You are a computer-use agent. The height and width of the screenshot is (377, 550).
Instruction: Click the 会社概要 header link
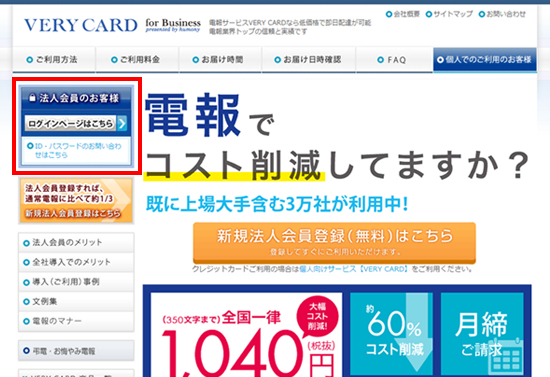coord(403,14)
